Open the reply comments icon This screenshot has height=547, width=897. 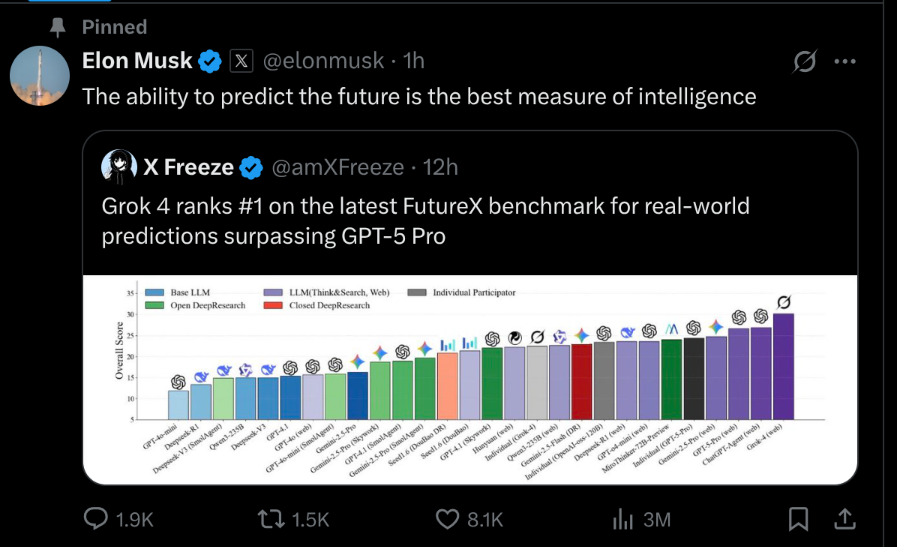96,518
